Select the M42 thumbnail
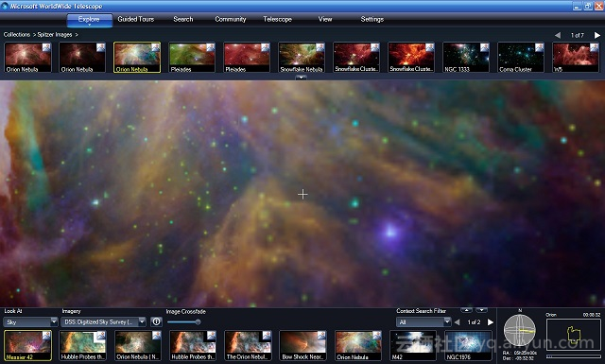 tap(413, 345)
